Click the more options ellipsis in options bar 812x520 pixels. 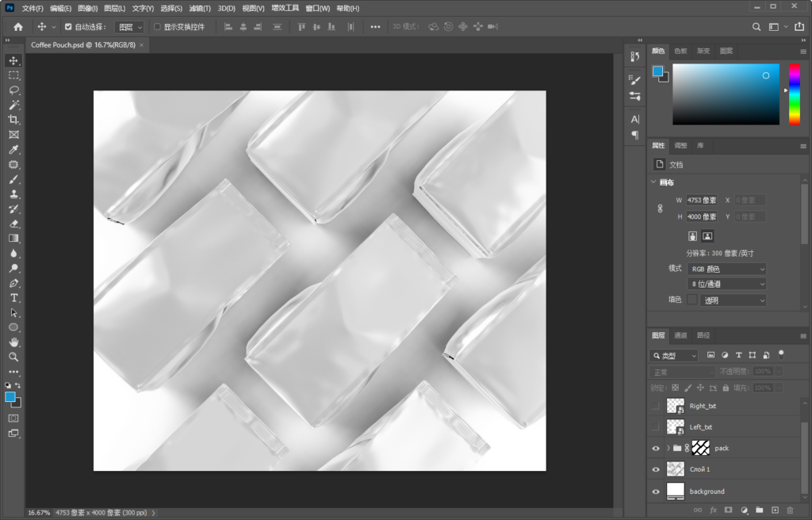tap(375, 27)
